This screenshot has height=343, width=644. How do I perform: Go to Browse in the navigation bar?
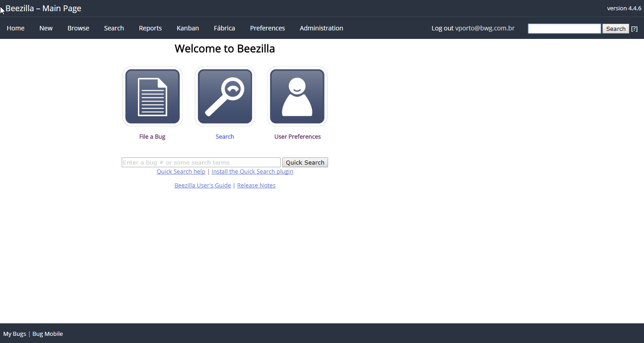[78, 28]
